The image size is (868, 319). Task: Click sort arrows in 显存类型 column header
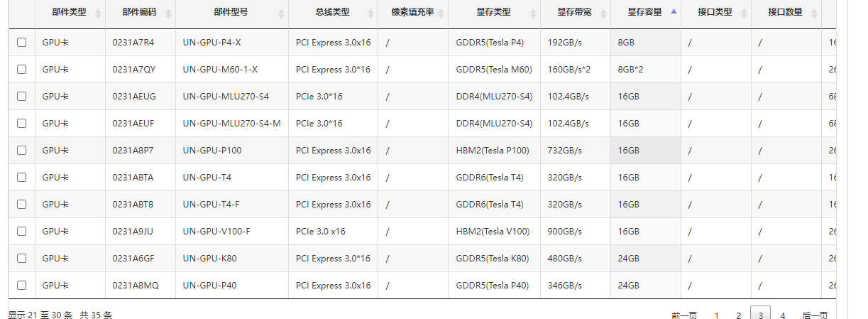[533, 13]
